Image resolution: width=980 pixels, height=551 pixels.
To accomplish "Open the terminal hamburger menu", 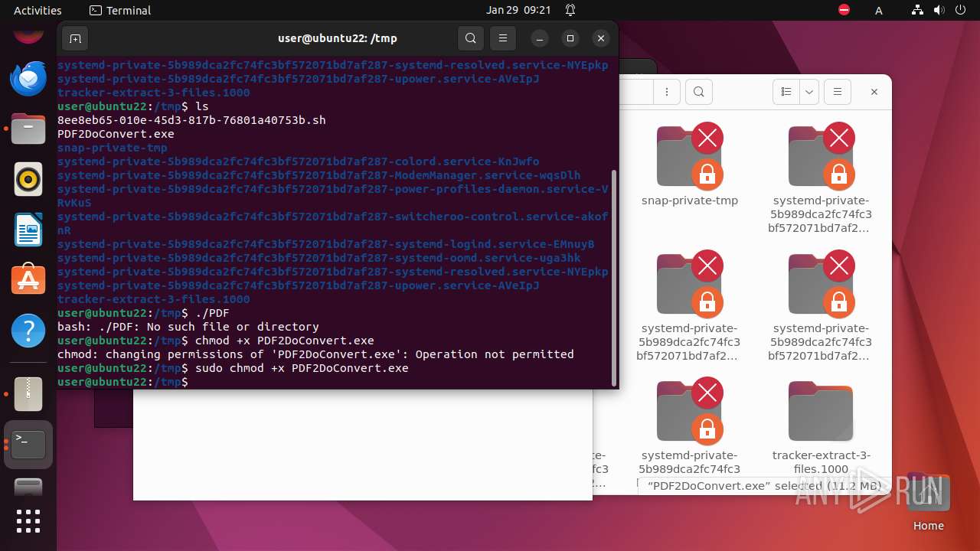I will tap(503, 38).
